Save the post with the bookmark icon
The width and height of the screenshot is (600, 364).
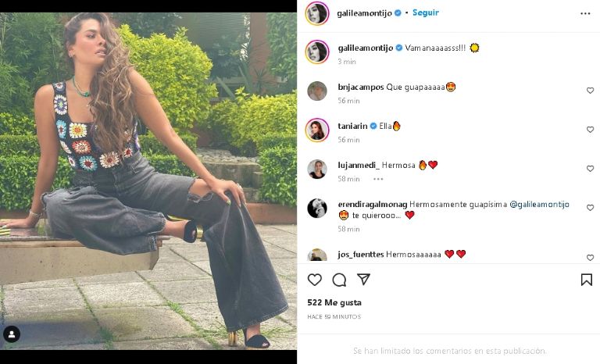click(586, 280)
